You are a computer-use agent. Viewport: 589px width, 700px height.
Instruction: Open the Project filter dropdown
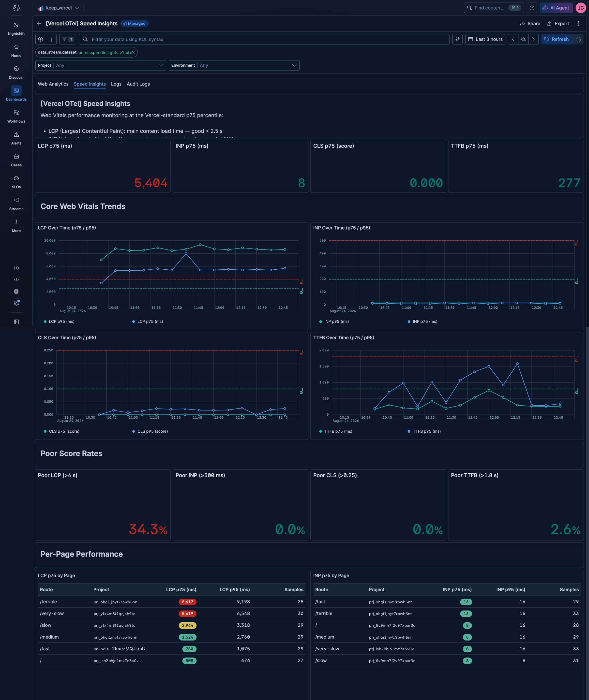click(101, 65)
